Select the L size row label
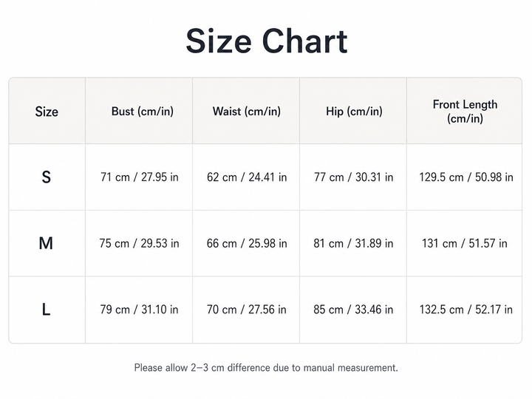The width and height of the screenshot is (532, 399). click(46, 310)
